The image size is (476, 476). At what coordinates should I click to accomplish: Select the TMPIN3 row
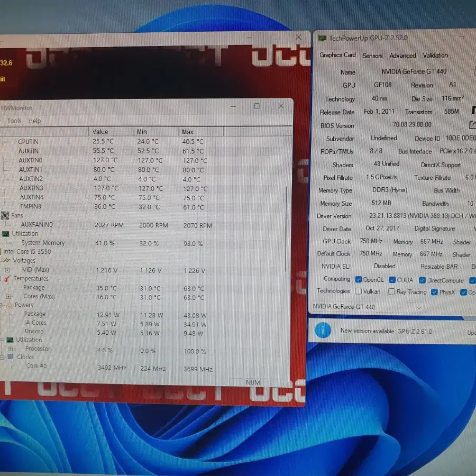(146, 207)
